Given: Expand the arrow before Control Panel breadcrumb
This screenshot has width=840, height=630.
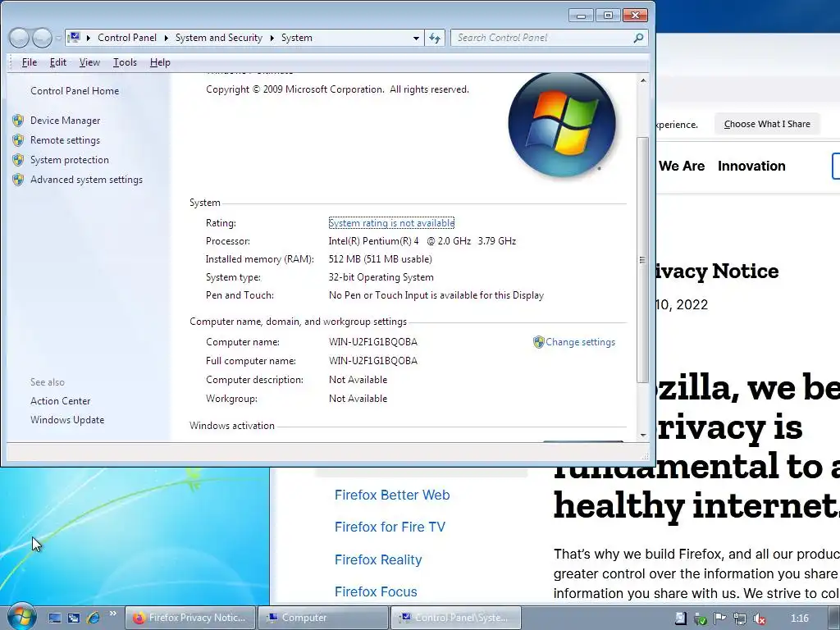Looking at the screenshot, I should point(88,38).
